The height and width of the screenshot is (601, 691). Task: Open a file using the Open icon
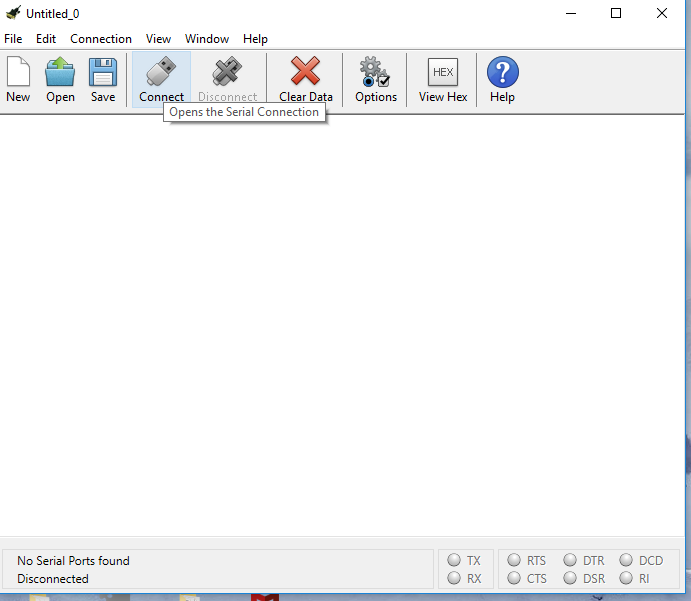pos(60,73)
